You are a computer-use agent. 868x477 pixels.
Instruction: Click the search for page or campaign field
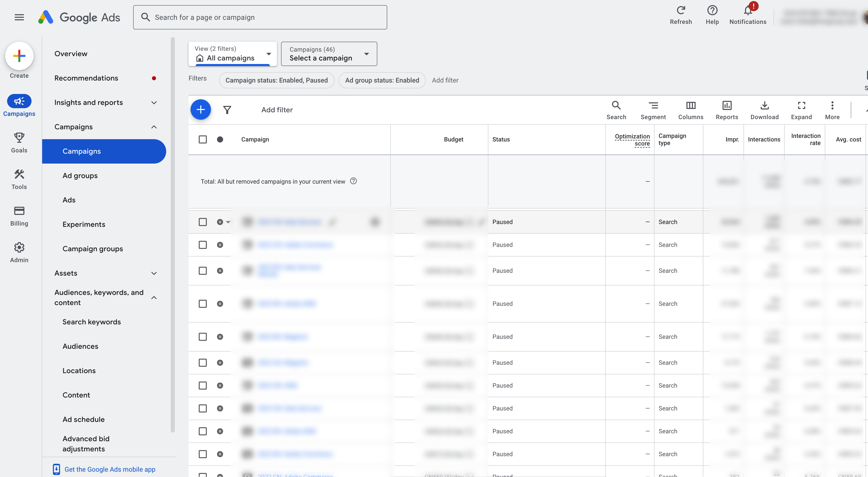tap(260, 17)
